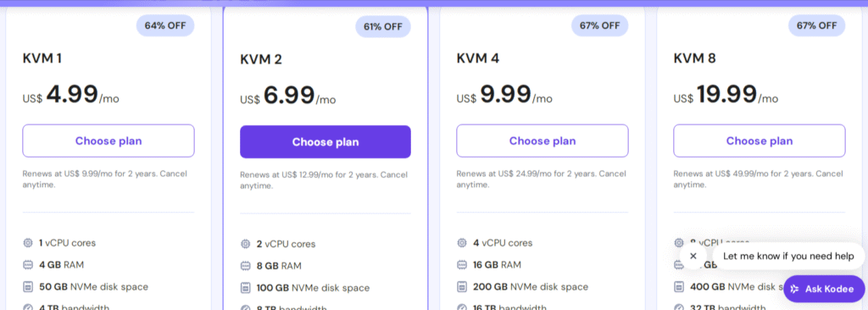Screen dimensions: 868x310
Task: Click the KVM 1 RAM icon
Action: (28, 265)
